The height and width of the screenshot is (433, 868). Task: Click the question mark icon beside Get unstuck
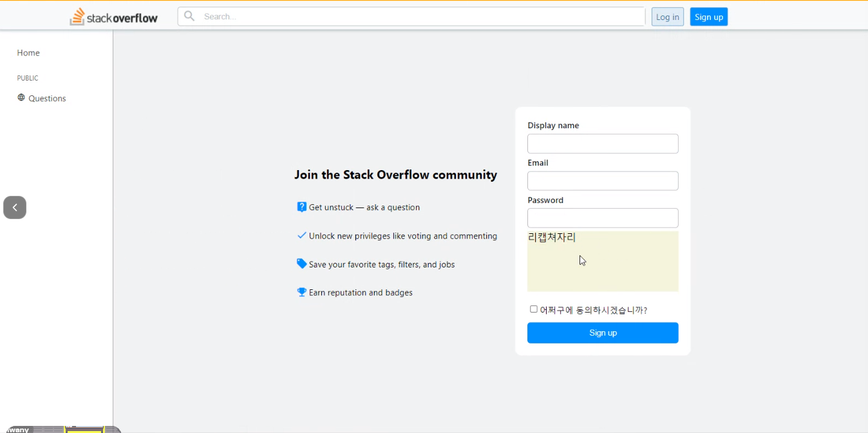point(301,207)
